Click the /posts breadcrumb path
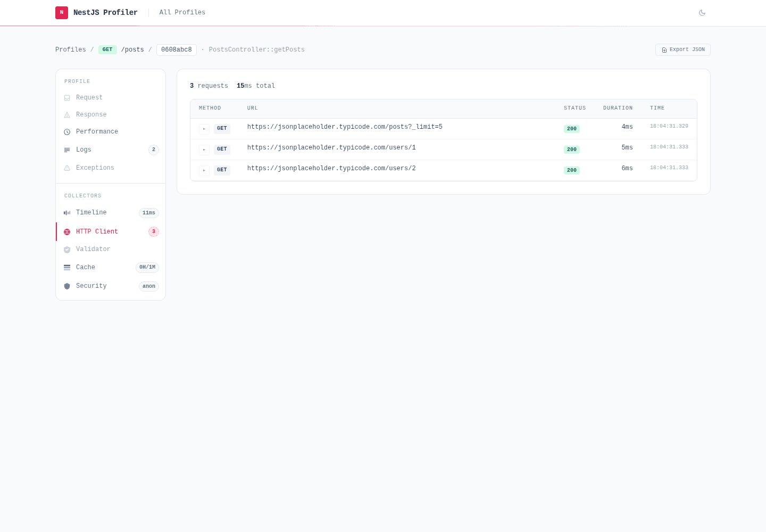This screenshot has height=532, width=766. [132, 49]
